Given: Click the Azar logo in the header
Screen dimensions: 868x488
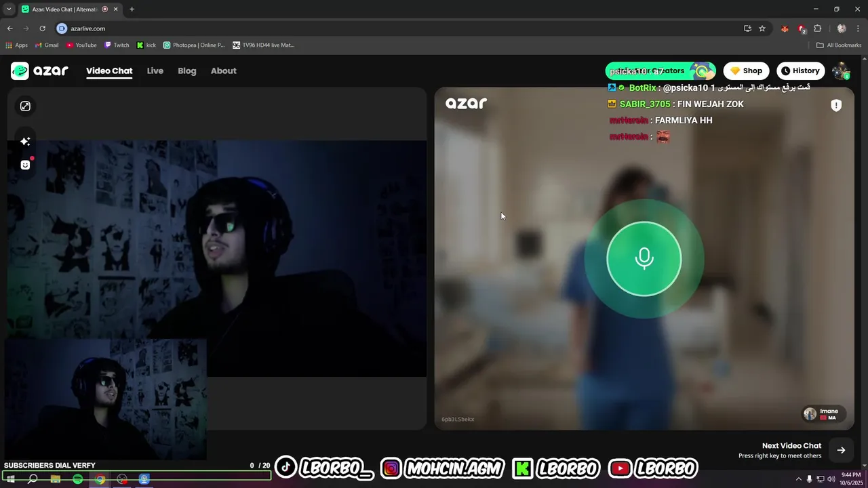Looking at the screenshot, I should 39,70.
